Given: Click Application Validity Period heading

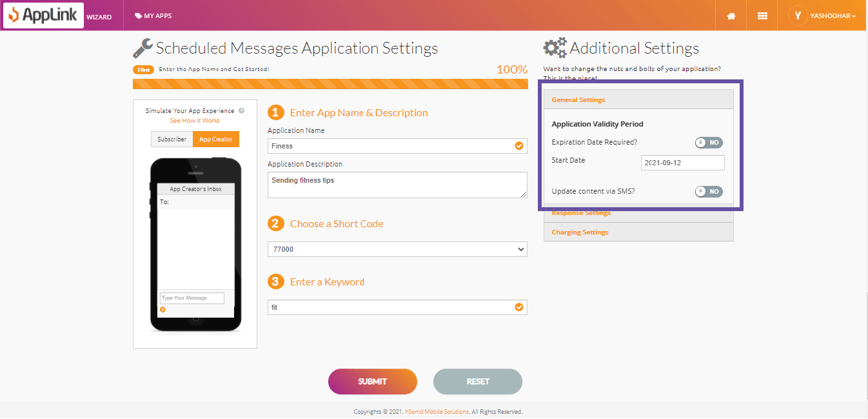Looking at the screenshot, I should coord(598,124).
